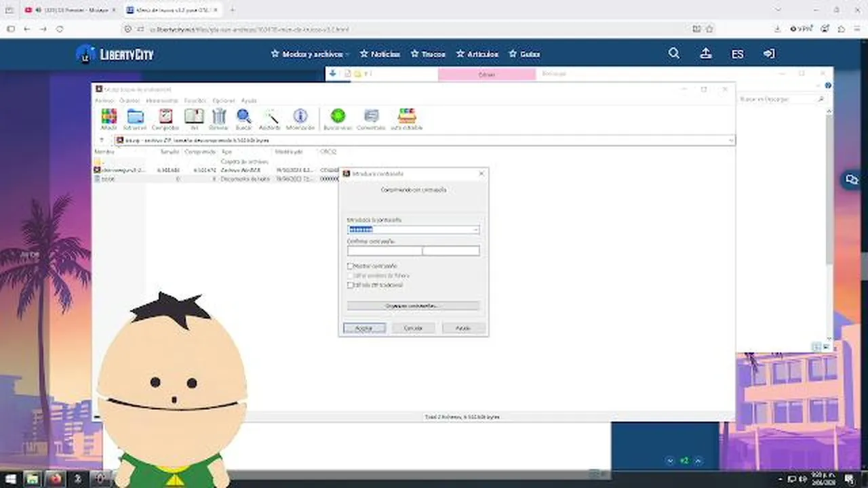This screenshot has height=488, width=868.
Task: Click the Ayuda button in password dialog
Action: tap(463, 328)
